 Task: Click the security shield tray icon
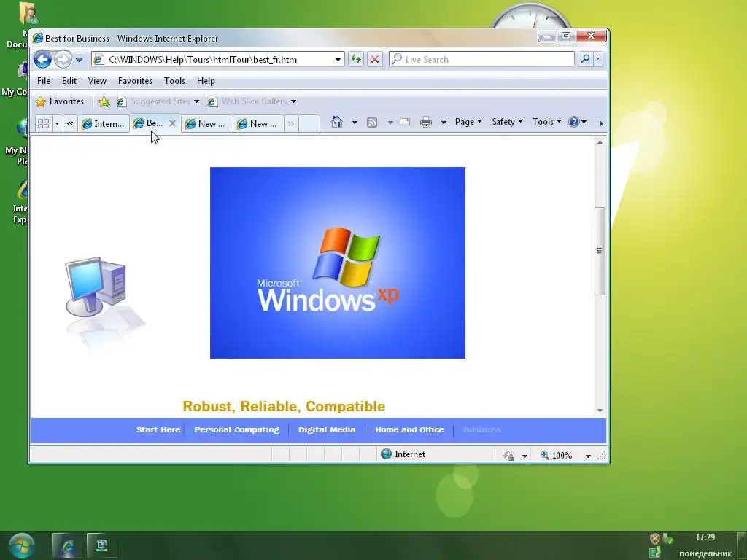655,539
